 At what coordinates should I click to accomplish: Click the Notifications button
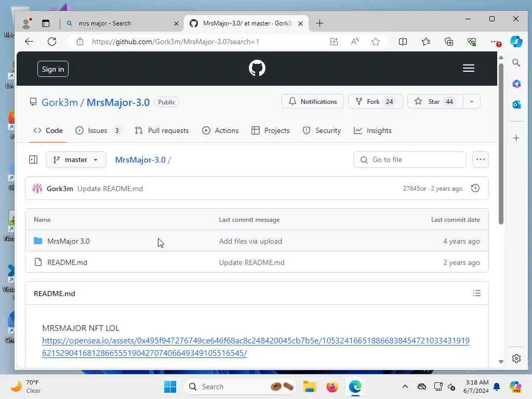(x=312, y=101)
